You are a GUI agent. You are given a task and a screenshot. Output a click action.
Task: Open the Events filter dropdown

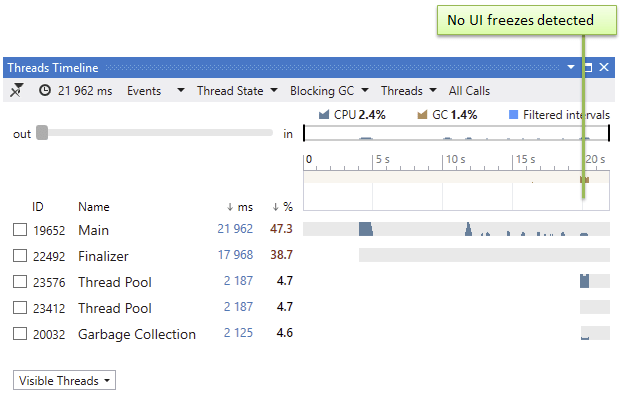pyautogui.click(x=155, y=91)
